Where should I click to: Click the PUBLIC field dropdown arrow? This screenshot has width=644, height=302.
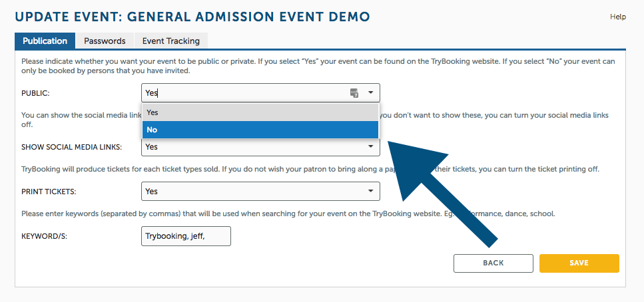click(x=370, y=92)
